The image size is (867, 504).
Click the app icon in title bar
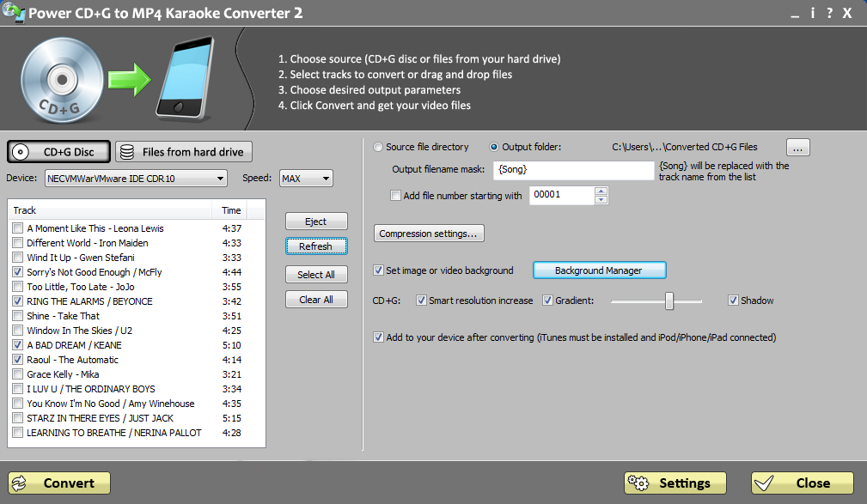click(x=13, y=12)
